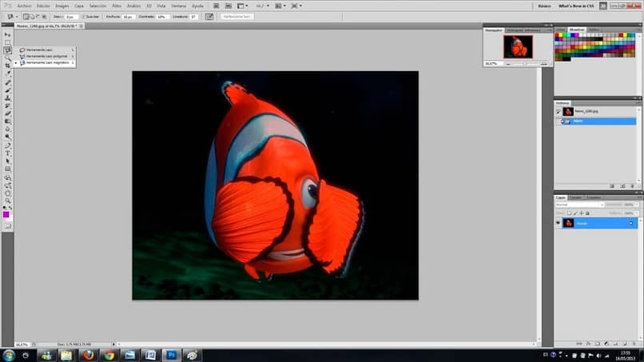Select the Blur tool
This screenshot has width=644, height=362.
tap(8, 129)
